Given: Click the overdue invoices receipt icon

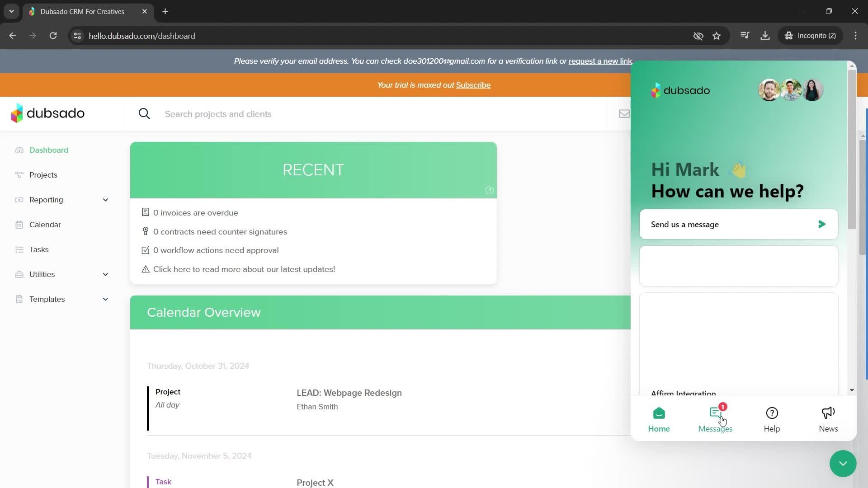Looking at the screenshot, I should [x=146, y=212].
